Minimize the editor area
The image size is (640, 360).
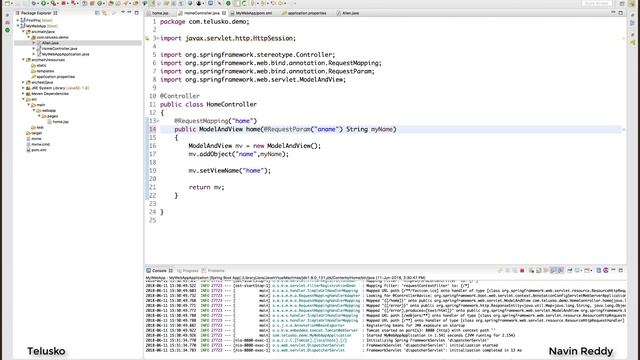pos(613,13)
